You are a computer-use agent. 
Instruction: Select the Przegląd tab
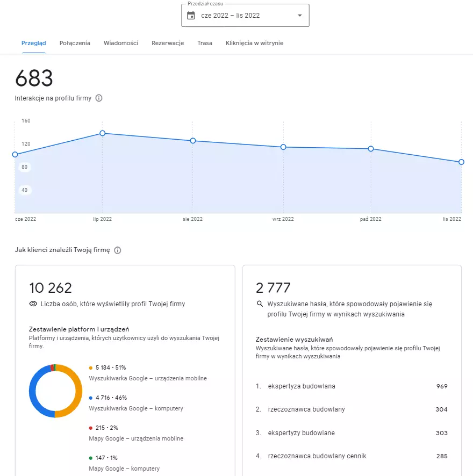tap(33, 43)
